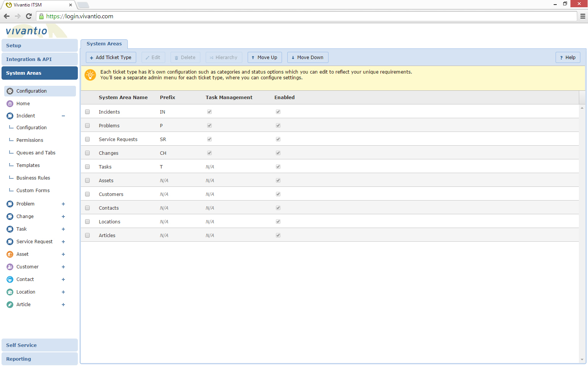Click the Contact icon in the sidebar
588x366 pixels.
click(10, 279)
